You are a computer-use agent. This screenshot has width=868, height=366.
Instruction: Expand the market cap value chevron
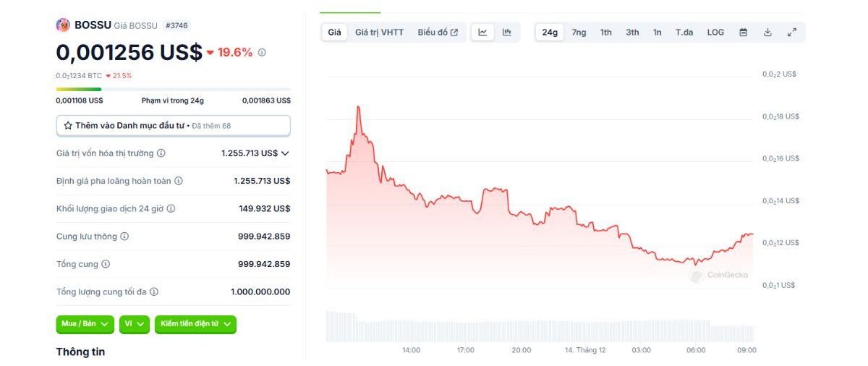click(x=285, y=153)
